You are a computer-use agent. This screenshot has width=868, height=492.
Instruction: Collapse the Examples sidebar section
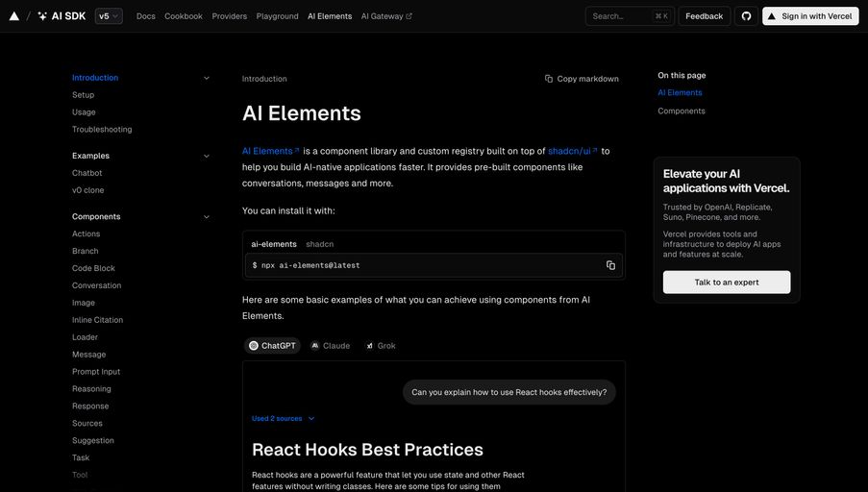(207, 156)
